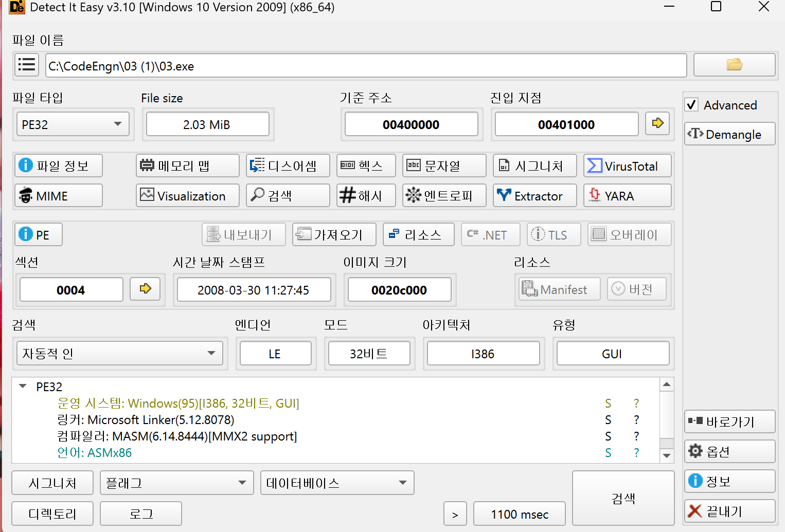This screenshot has width=785, height=532.
Task: Open the 해시 hash calculator
Action: click(366, 195)
